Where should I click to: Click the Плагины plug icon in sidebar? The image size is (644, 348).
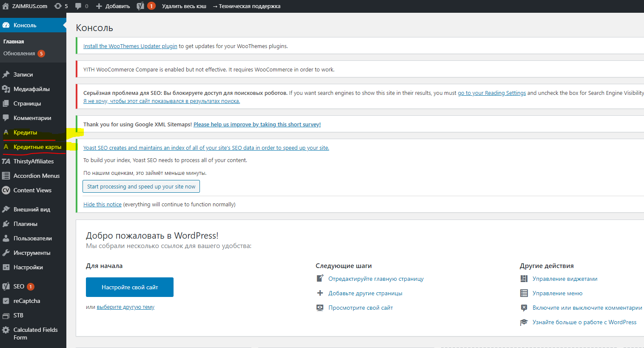[x=6, y=224]
